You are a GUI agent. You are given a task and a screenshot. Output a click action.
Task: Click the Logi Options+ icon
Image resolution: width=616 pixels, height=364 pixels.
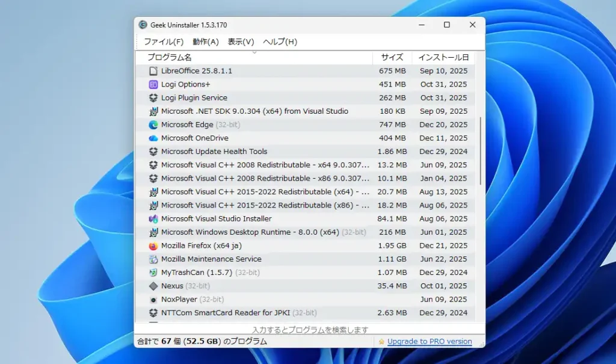coord(153,84)
